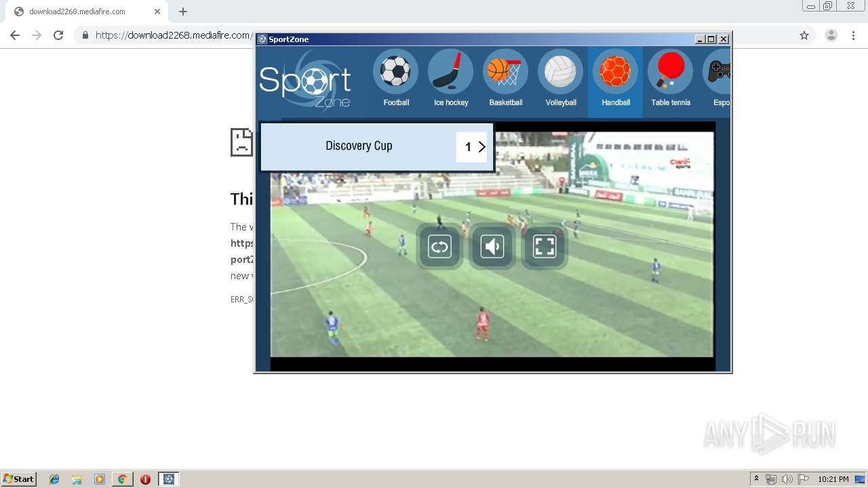The height and width of the screenshot is (488, 868).
Task: Mute the video sound
Action: [492, 247]
